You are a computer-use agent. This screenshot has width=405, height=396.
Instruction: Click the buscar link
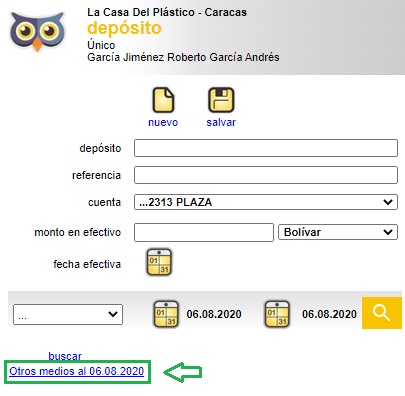65,356
